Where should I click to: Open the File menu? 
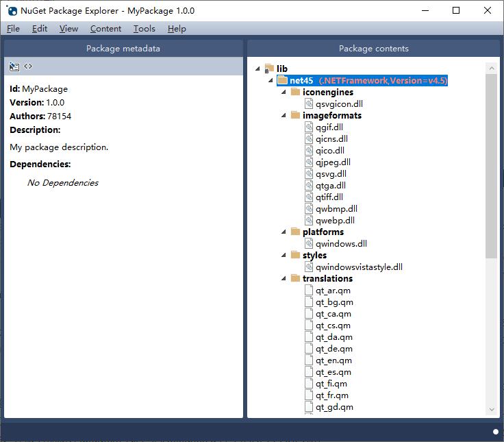13,29
